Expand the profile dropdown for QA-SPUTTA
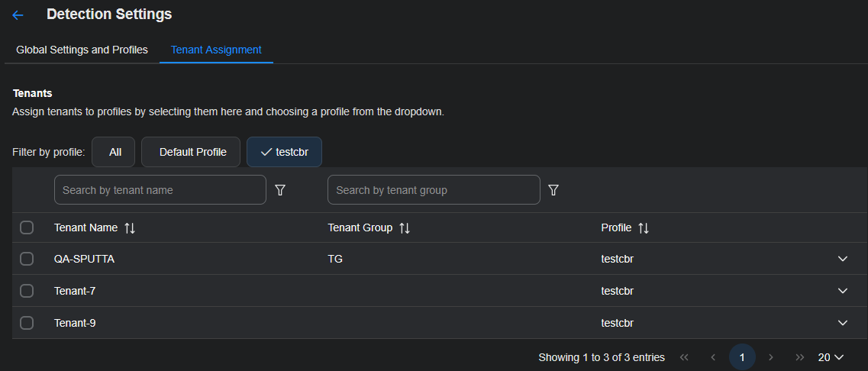The width and height of the screenshot is (868, 371). (843, 259)
